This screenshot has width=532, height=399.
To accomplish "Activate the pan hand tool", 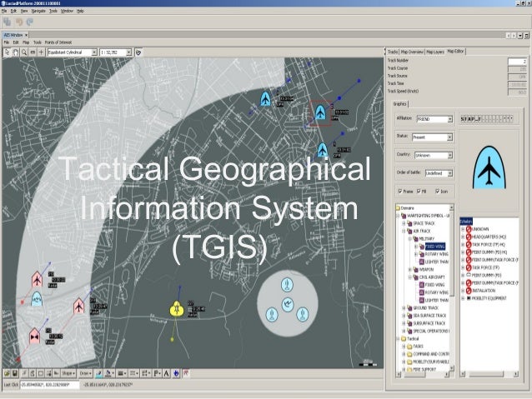I will coord(15,51).
